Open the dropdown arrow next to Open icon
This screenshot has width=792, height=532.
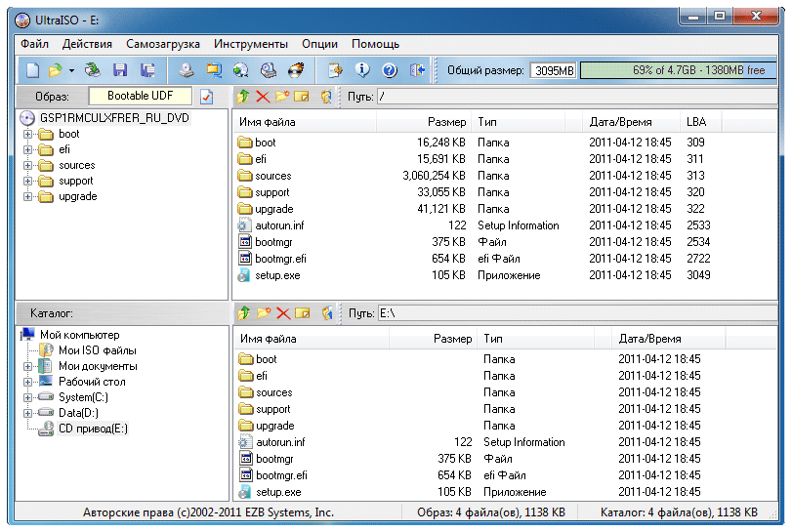pos(70,70)
